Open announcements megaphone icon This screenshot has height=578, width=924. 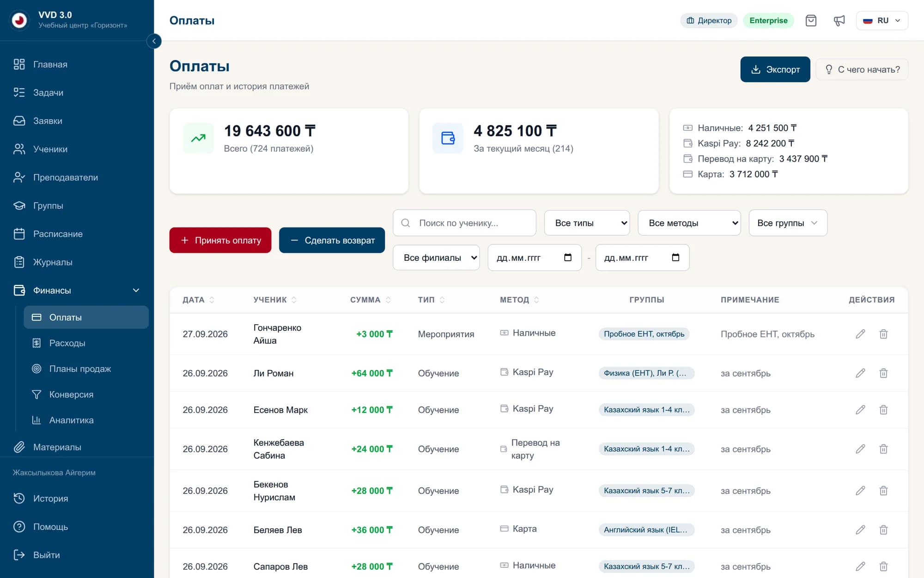[839, 20]
